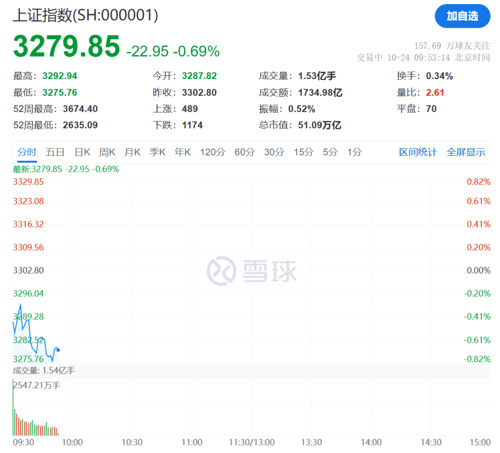The height and width of the screenshot is (453, 500).
Task: Open the 区间统计 link
Action: [x=418, y=152]
